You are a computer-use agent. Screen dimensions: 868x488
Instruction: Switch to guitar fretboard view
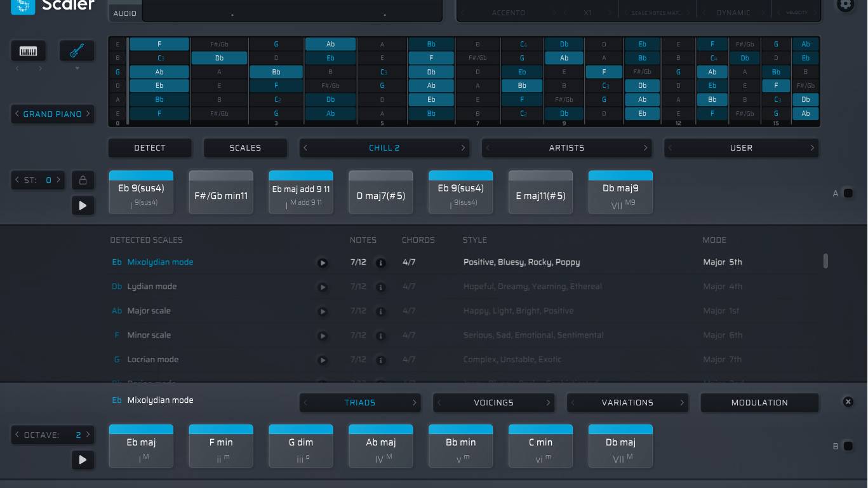point(77,51)
